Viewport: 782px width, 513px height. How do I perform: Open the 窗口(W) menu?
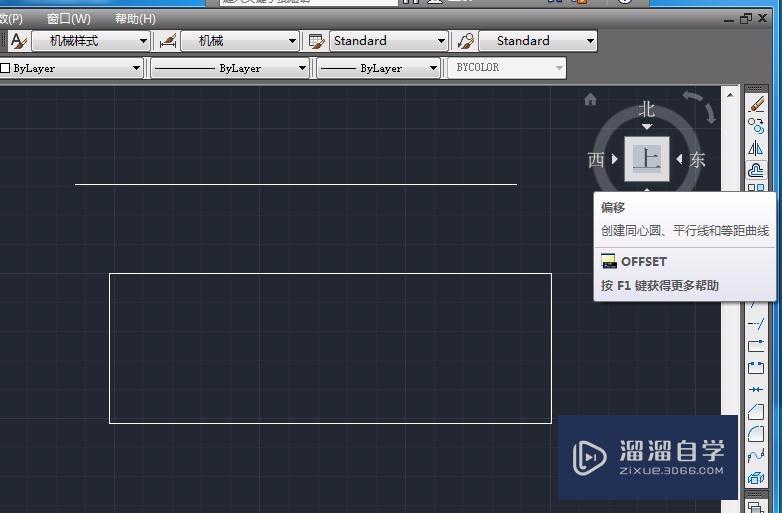click(69, 19)
